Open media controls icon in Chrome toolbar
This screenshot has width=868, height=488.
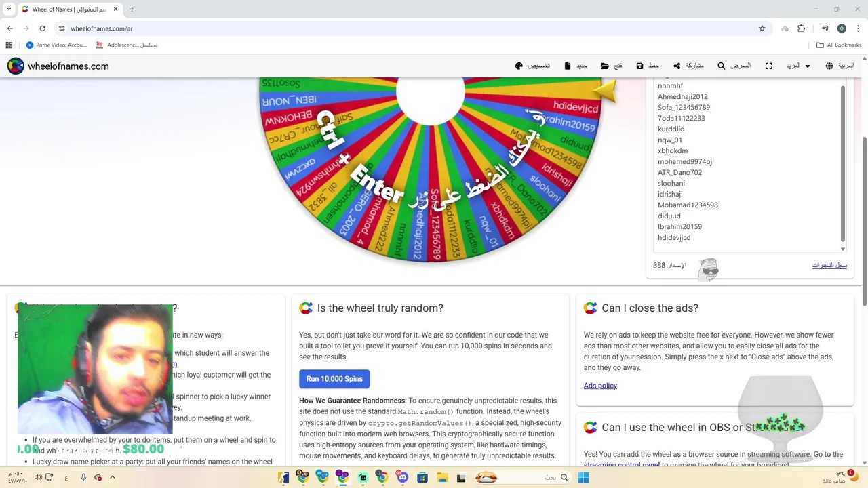coord(825,28)
